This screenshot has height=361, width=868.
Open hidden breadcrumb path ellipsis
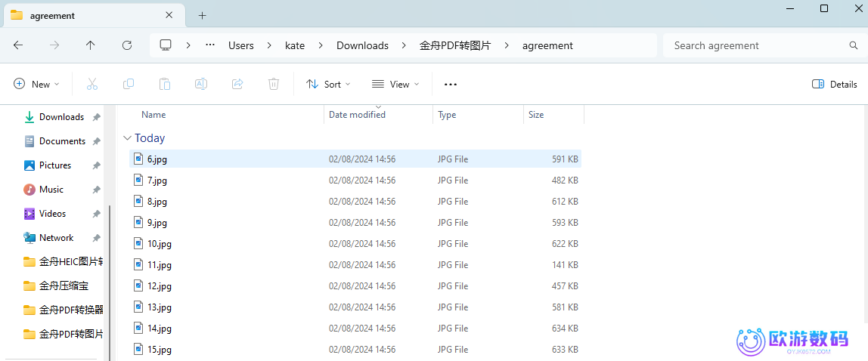[209, 45]
